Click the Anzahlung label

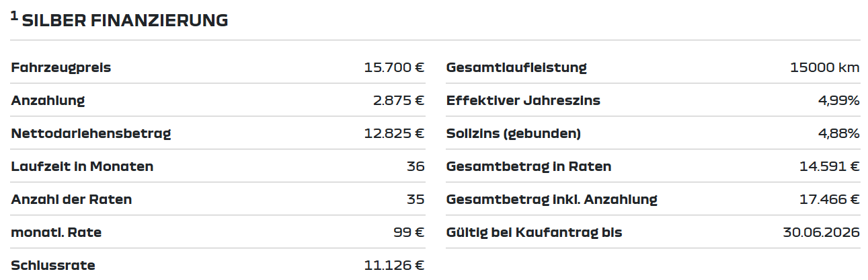pyautogui.click(x=48, y=100)
